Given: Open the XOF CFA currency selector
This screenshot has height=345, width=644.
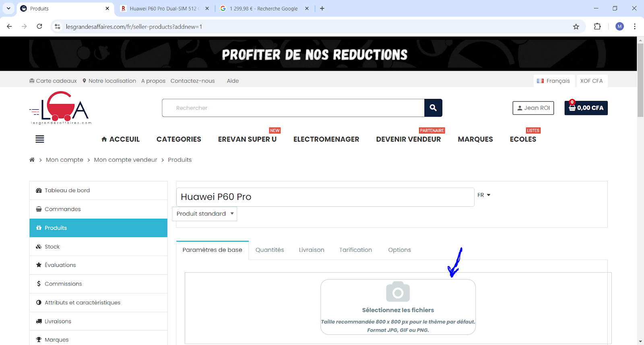Looking at the screenshot, I should (592, 81).
